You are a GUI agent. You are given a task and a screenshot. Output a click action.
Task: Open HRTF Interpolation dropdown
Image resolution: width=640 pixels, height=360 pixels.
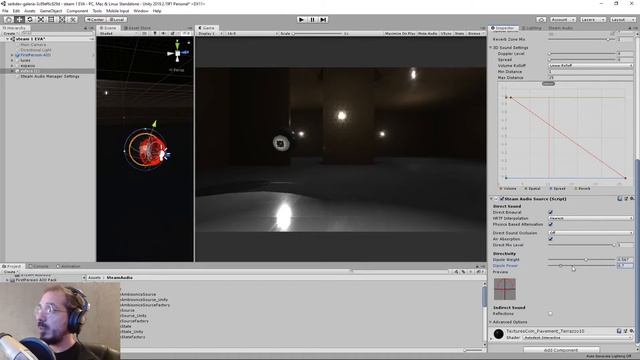click(590, 218)
